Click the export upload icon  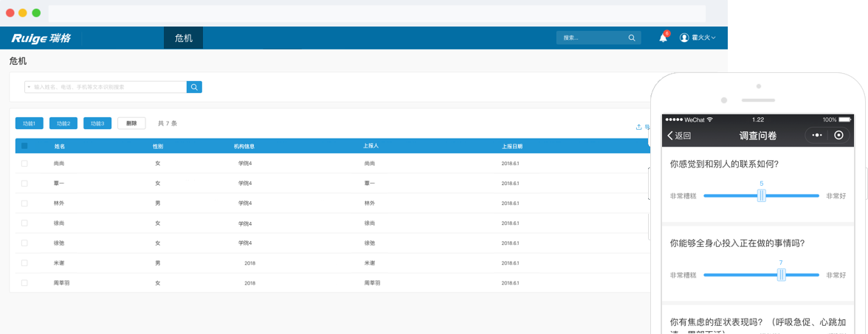[638, 127]
